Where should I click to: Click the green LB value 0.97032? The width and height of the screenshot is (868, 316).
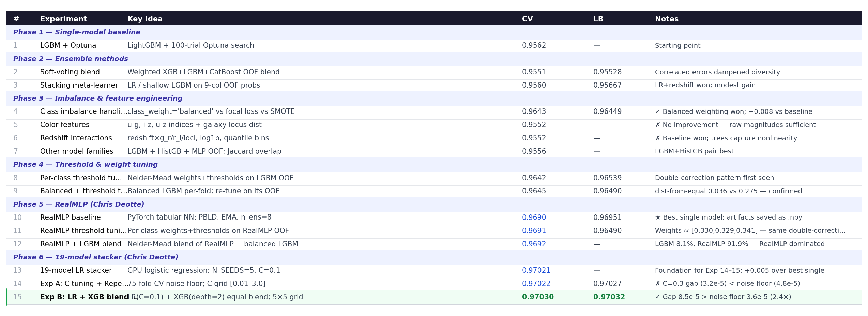click(609, 297)
